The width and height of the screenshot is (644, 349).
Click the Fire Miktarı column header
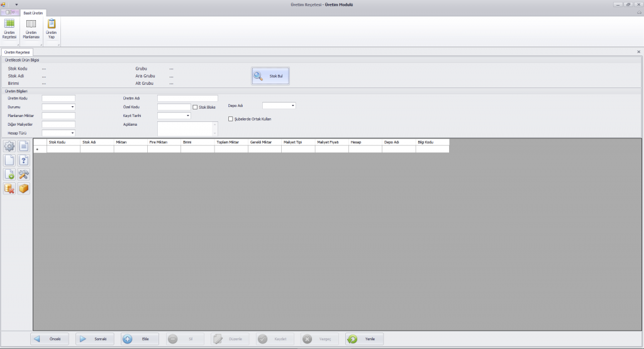click(x=164, y=142)
